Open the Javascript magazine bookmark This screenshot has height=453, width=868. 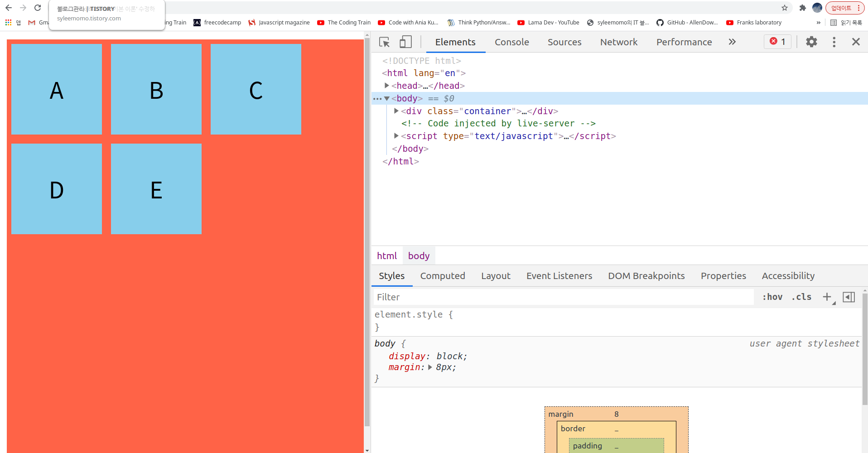point(279,23)
